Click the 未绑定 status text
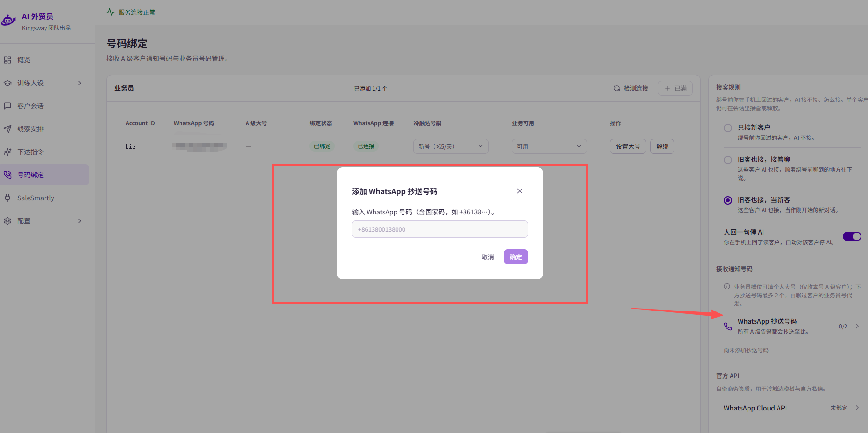The height and width of the screenshot is (433, 868). pos(839,408)
